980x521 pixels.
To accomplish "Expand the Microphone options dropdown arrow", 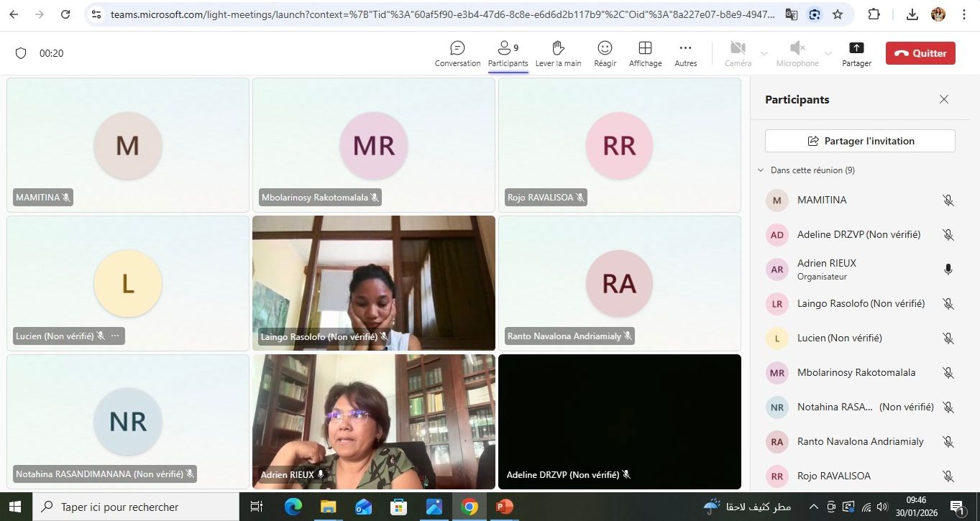I will pos(828,54).
